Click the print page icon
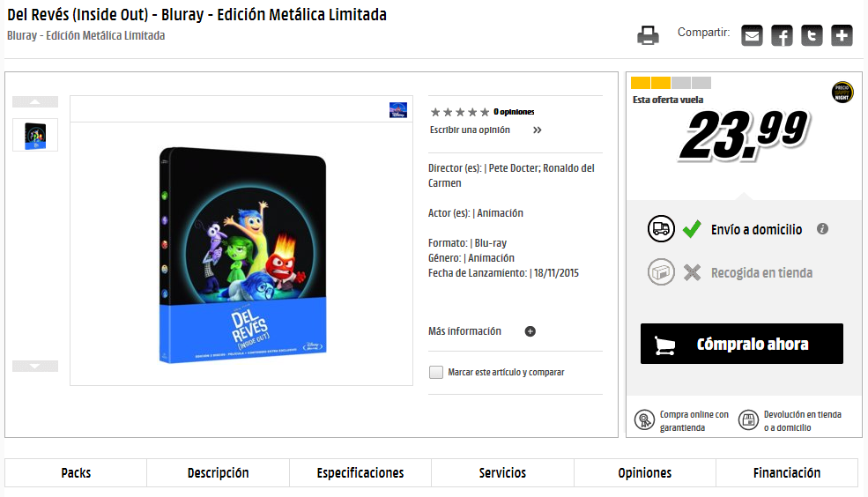This screenshot has width=868, height=497. 648,35
